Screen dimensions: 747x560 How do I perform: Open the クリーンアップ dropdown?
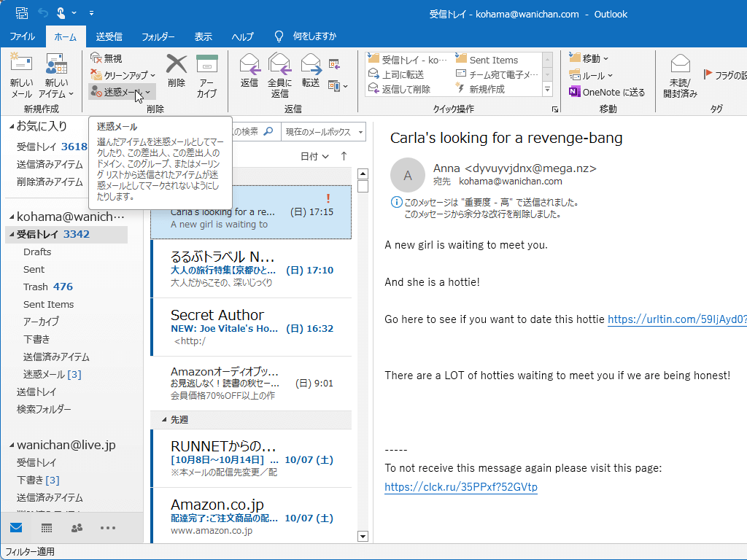(123, 75)
